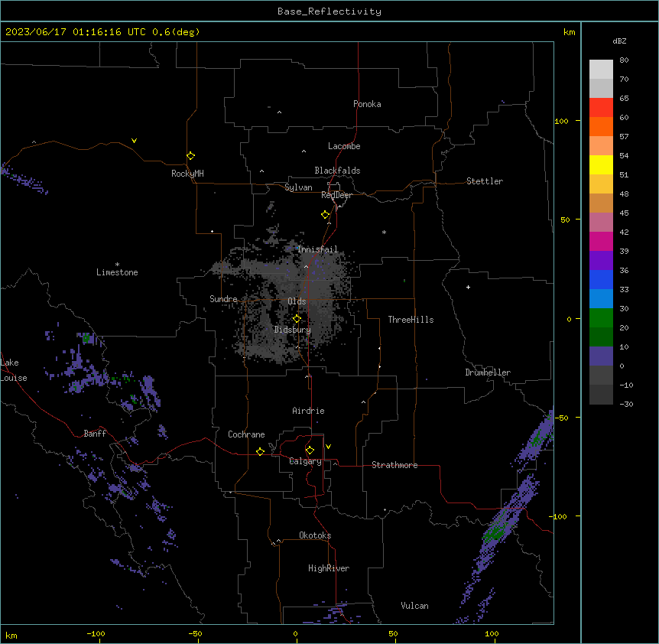
Task: Select the 39 dBZ purple color swatch
Action: coord(601,260)
